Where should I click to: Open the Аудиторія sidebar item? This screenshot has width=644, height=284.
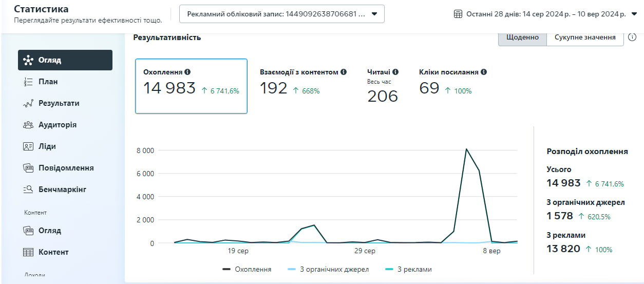[65, 125]
